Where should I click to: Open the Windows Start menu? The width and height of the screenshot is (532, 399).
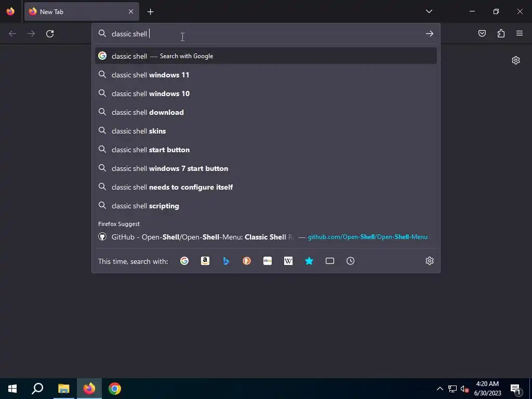coord(12,389)
